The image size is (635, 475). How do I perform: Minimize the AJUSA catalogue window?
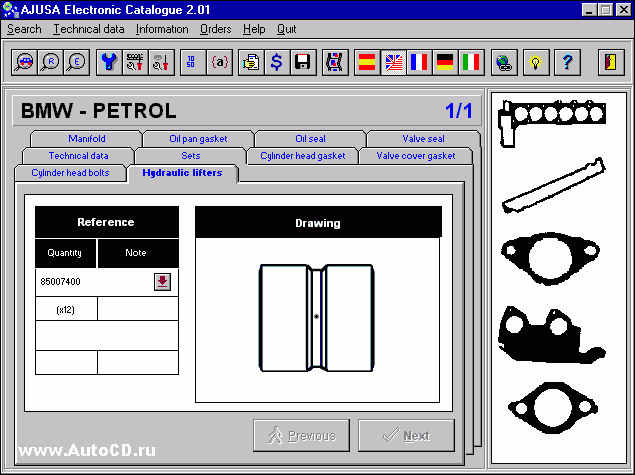[589, 10]
